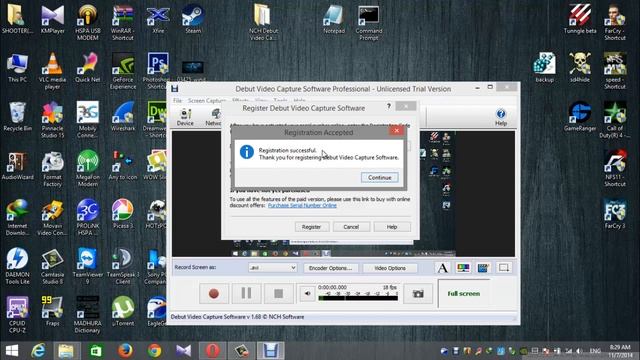Open GameRanger desktop icon
This screenshot has height=360, width=640.
tap(580, 117)
